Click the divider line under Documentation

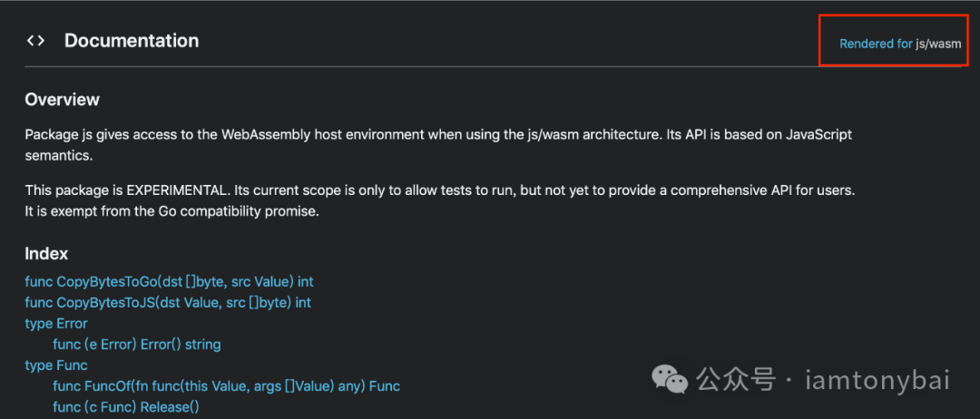click(x=493, y=66)
